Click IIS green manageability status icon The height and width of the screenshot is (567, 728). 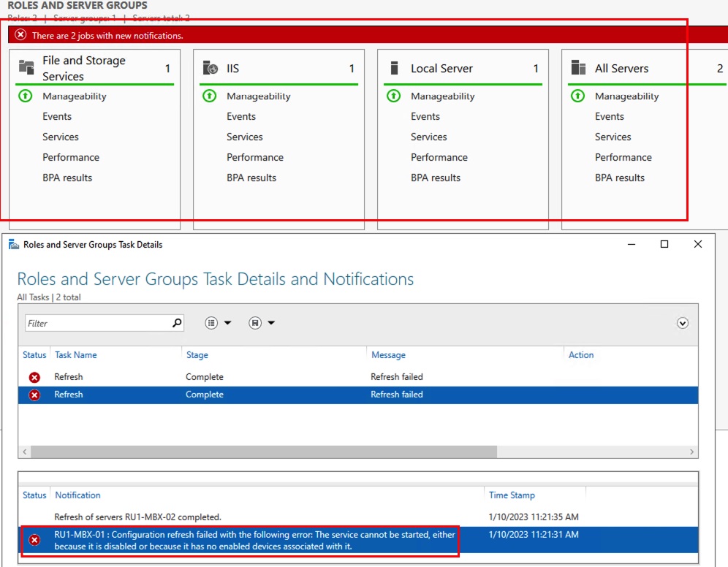209,96
